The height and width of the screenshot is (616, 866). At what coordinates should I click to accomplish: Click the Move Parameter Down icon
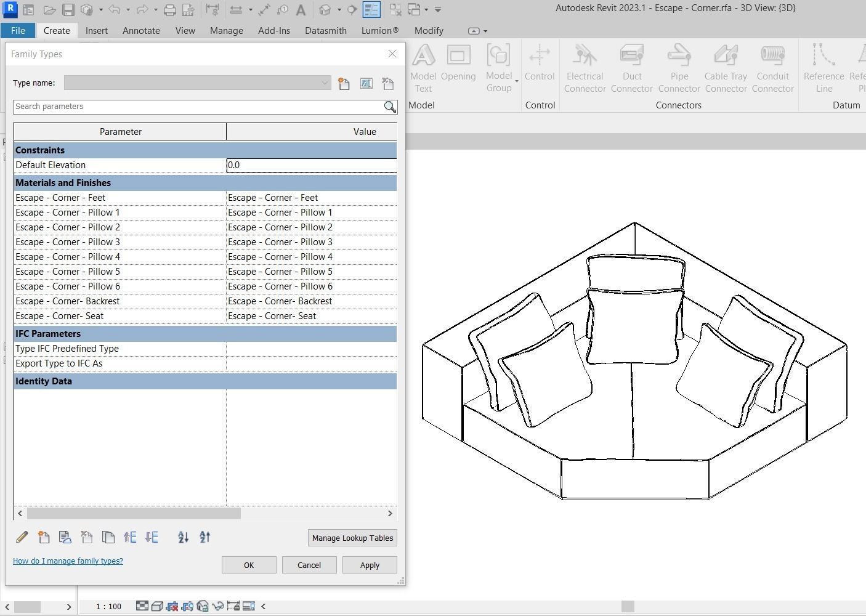pos(152,537)
